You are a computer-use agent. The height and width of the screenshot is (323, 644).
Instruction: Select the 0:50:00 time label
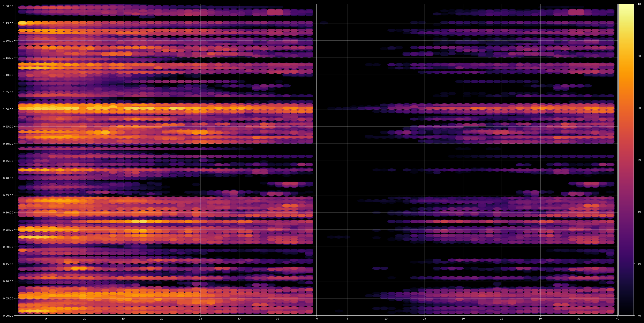(x=8, y=144)
